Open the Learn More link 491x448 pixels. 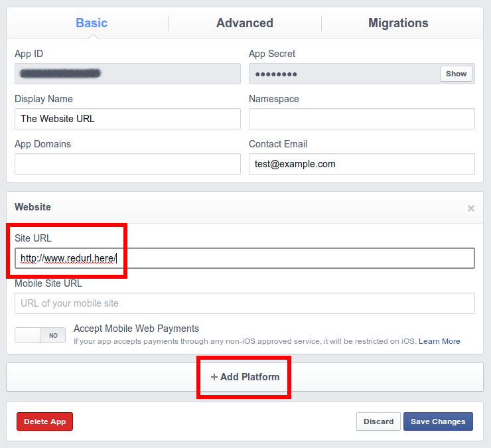click(439, 341)
